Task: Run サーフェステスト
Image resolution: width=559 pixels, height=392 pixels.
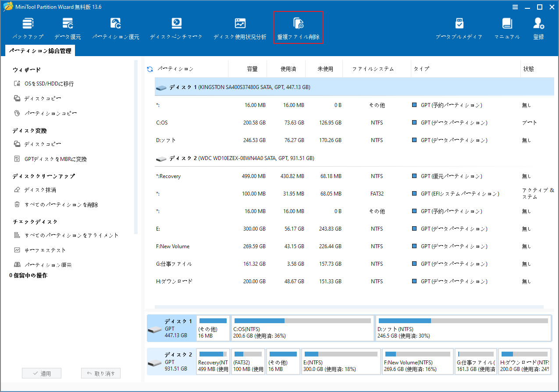Action: pyautogui.click(x=40, y=250)
